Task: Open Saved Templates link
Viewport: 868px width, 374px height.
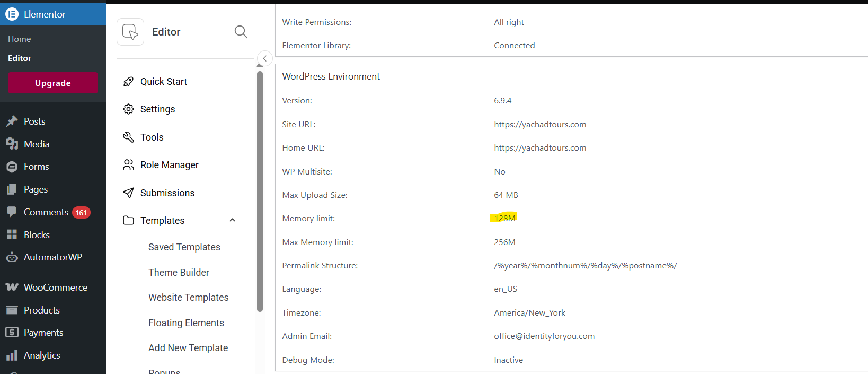Action: 184,247
